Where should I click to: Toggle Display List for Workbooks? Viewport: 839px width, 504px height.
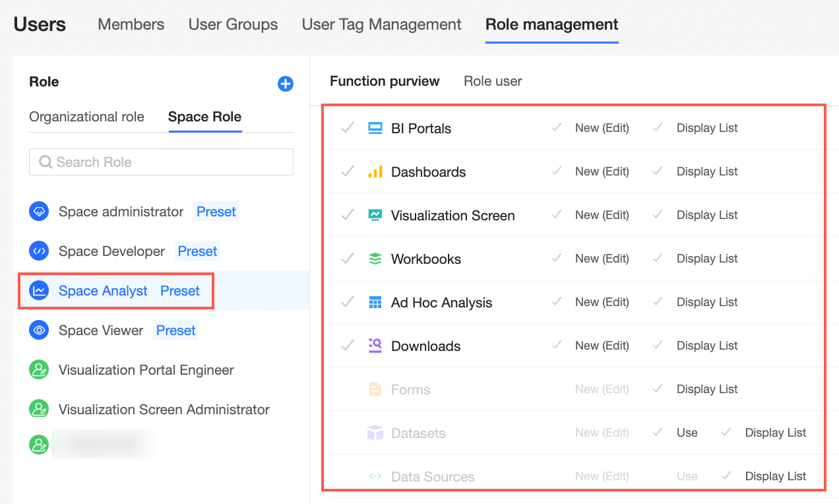pos(658,259)
